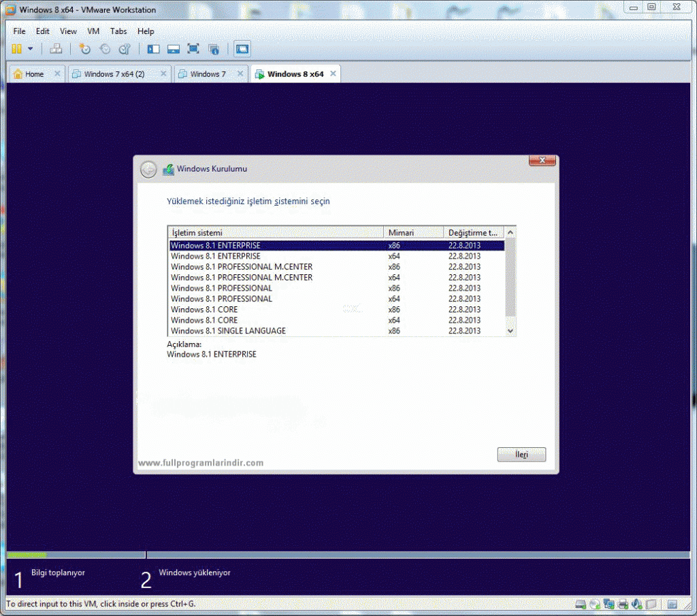Viewport: 697px width, 616px height.
Task: Toggle the library sidebar view icon
Action: pos(153,49)
